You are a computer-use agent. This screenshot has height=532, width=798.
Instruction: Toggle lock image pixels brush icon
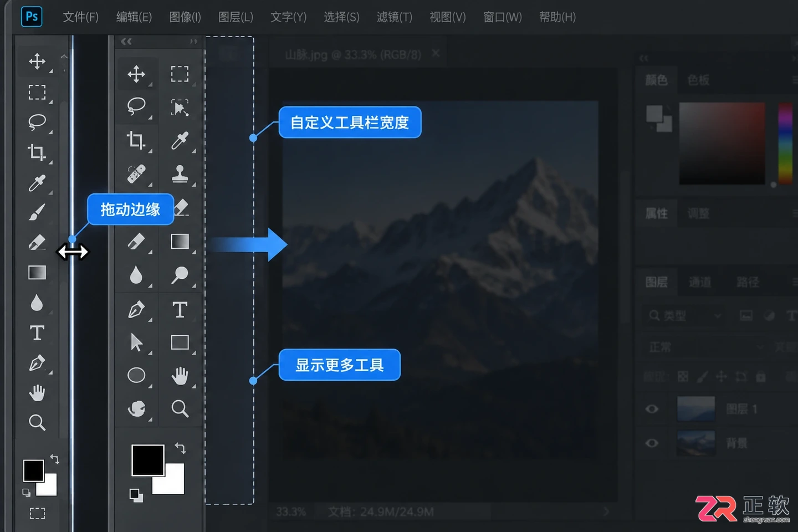click(702, 377)
